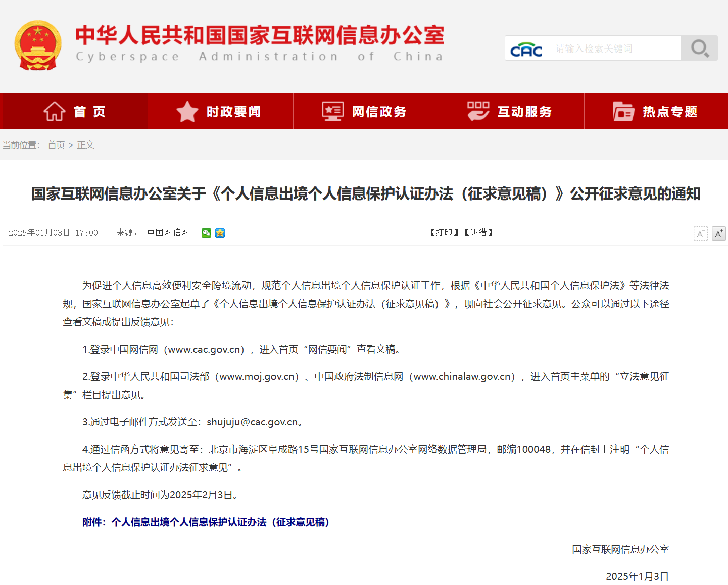Click the postal code 100048 text
This screenshot has height=585, width=728.
click(533, 449)
